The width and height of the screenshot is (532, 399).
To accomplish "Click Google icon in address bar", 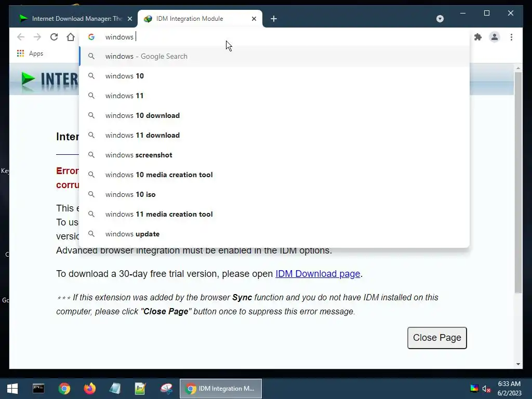I will tap(91, 37).
